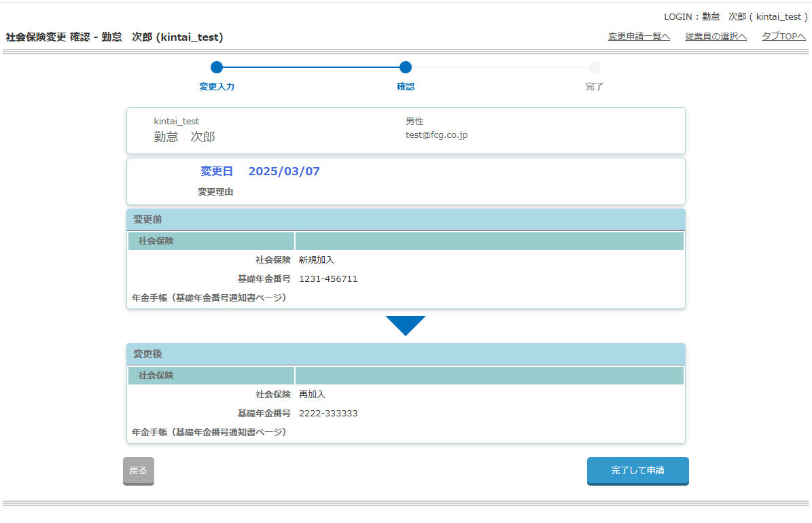The image size is (812, 523).
Task: Click the 確認 step circle
Action: [x=406, y=67]
